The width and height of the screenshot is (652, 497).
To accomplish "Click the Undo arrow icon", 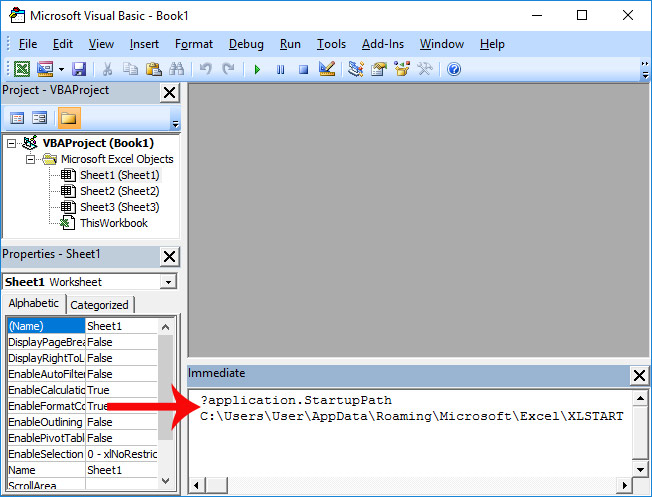I will (x=205, y=69).
